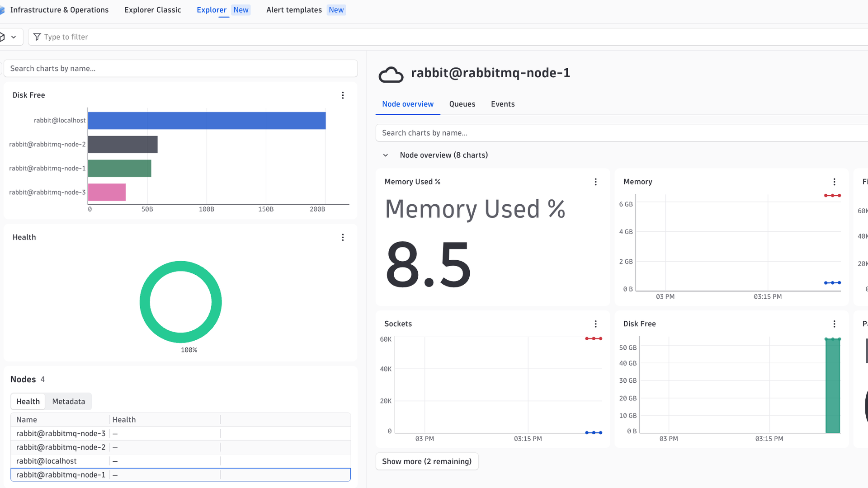The height and width of the screenshot is (488, 868).
Task: Select rabbit@localhost row in Nodes table
Action: [x=180, y=461]
